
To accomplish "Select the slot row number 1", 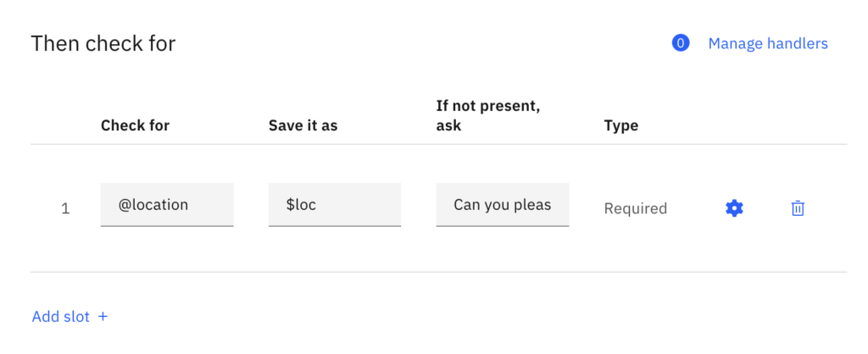I will [x=65, y=209].
